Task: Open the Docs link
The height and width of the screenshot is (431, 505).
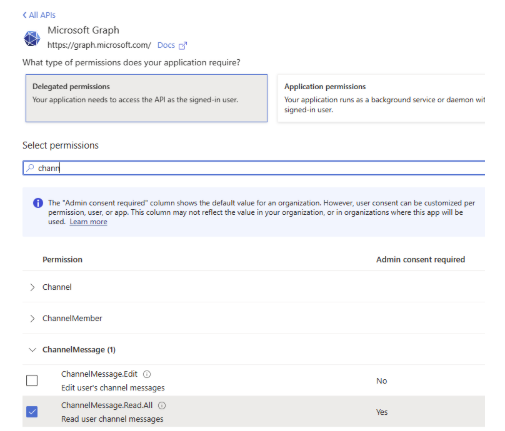Action: click(x=166, y=45)
